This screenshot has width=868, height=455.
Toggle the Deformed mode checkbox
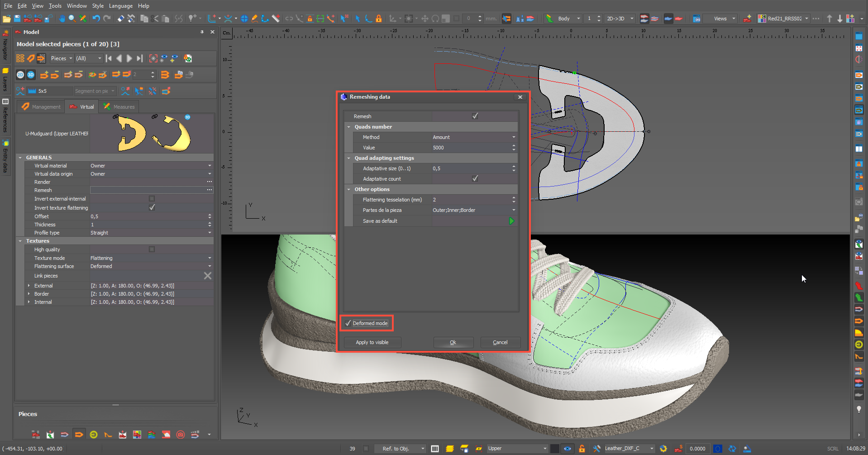pyautogui.click(x=348, y=323)
